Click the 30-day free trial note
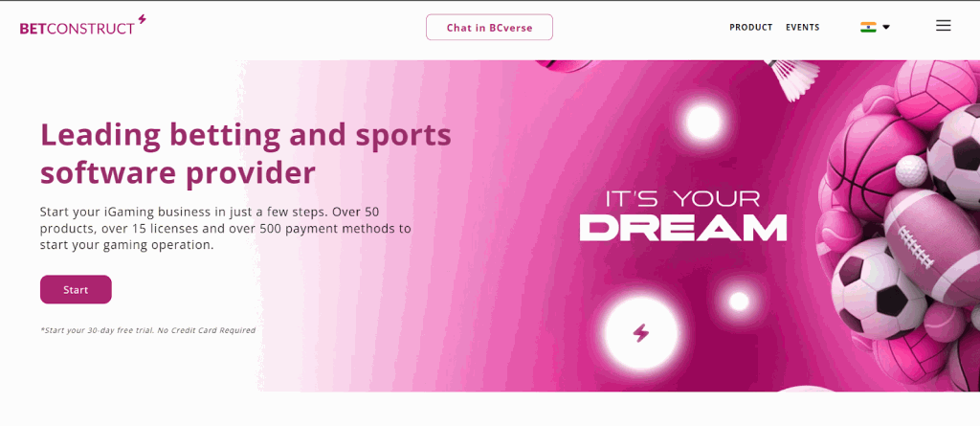980x426 pixels. point(147,330)
